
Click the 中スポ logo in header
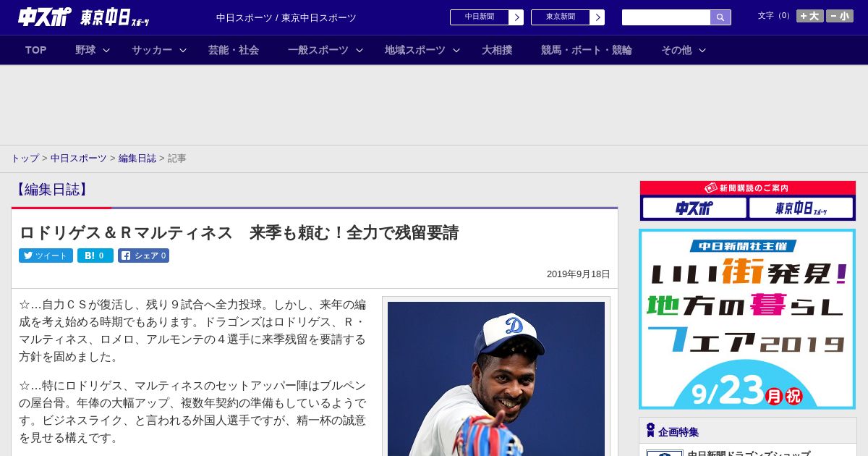(45, 17)
